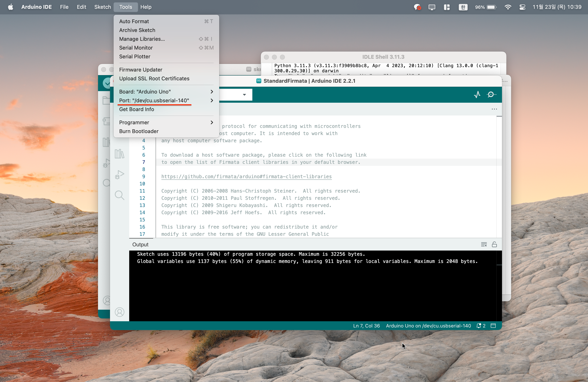Toggle the bottom panel in status bar
The width and height of the screenshot is (588, 382).
coord(493,325)
